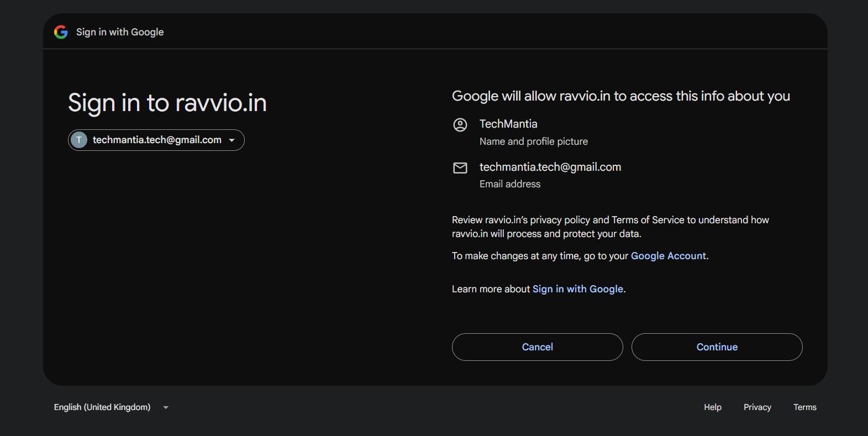Open the techmantia.tech@gmail.com account dropdown

click(156, 140)
